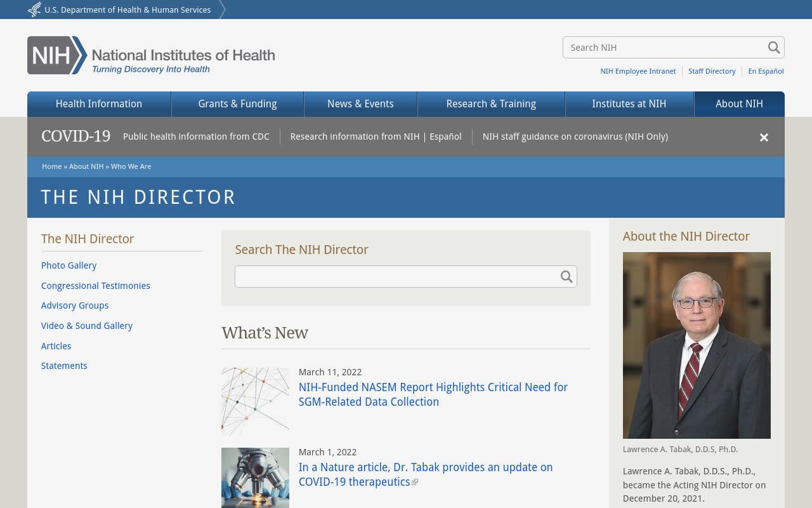
Task: Open Staff Directory link
Action: [712, 71]
